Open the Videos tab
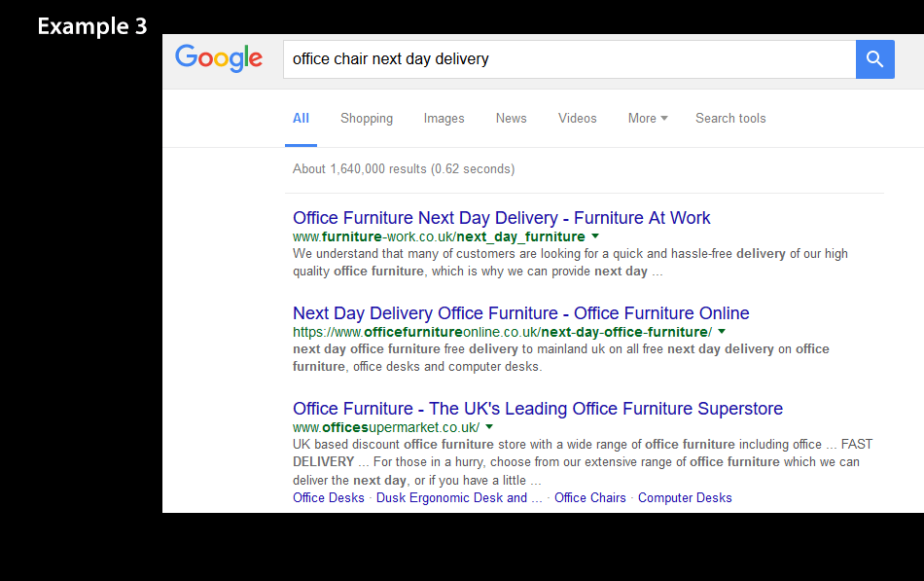 coord(578,118)
